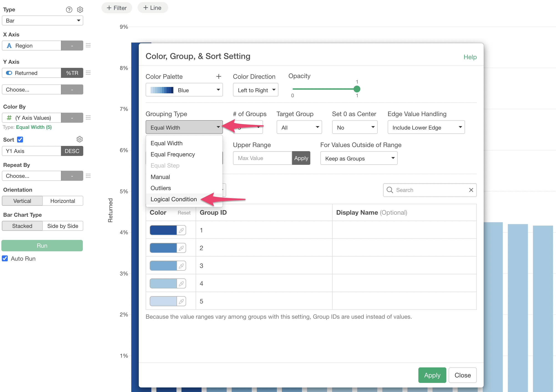The image size is (556, 392).
Task: Uncheck the Sort checkbox
Action: tap(20, 140)
